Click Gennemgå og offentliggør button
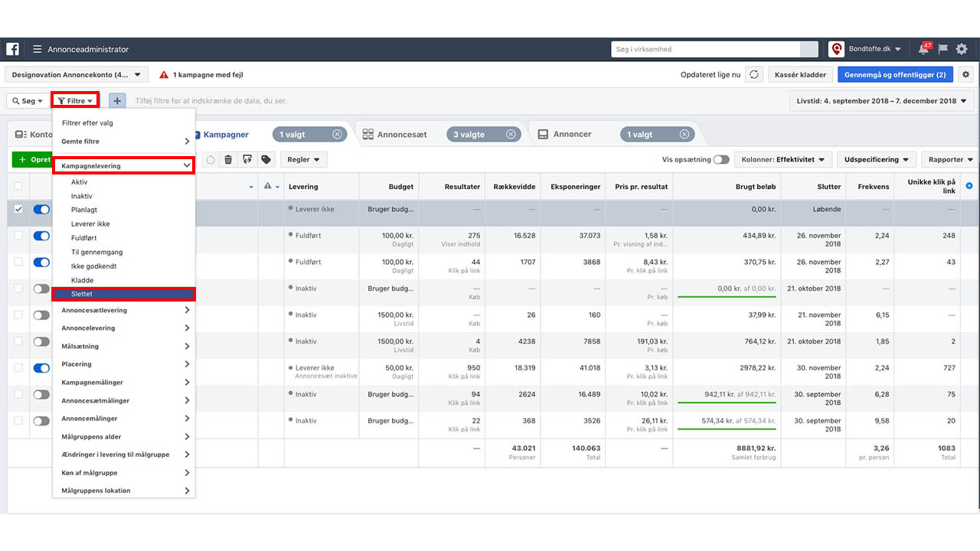The image size is (980, 551). (x=895, y=75)
